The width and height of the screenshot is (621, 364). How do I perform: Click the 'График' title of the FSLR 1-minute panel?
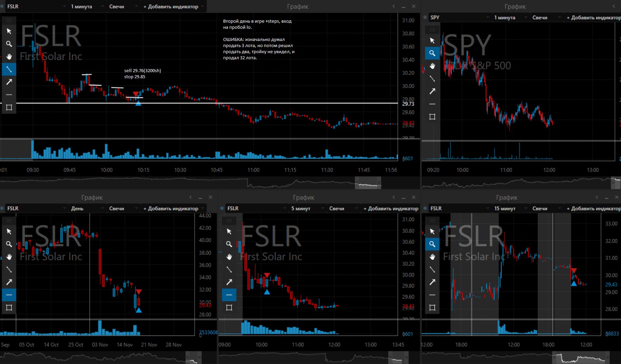pyautogui.click(x=298, y=6)
